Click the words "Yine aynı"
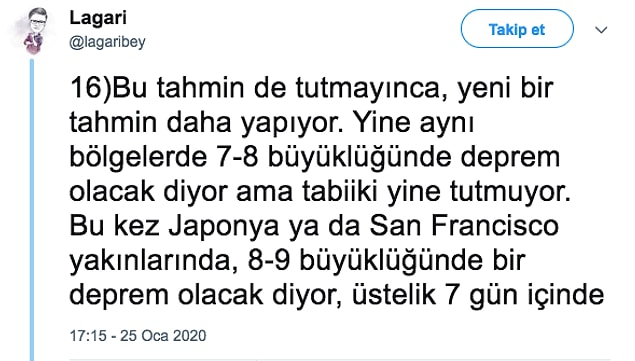Image resolution: width=635 pixels, height=361 pixels. [x=413, y=123]
